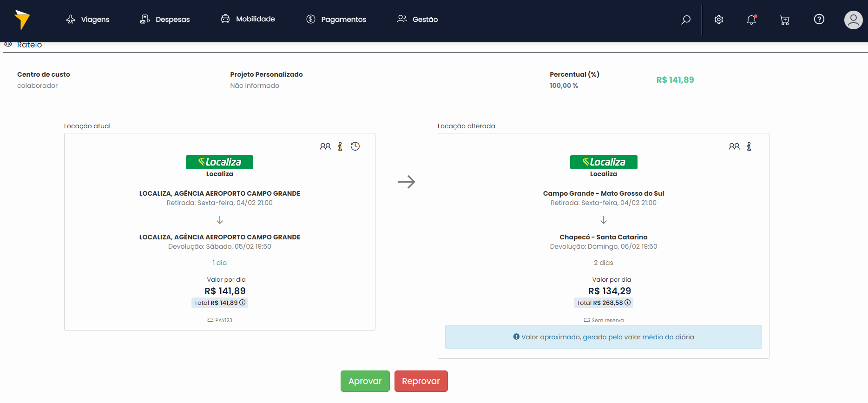Click Campo Grande - Mato Grosso do Sul
This screenshot has width=868, height=403.
(x=604, y=193)
